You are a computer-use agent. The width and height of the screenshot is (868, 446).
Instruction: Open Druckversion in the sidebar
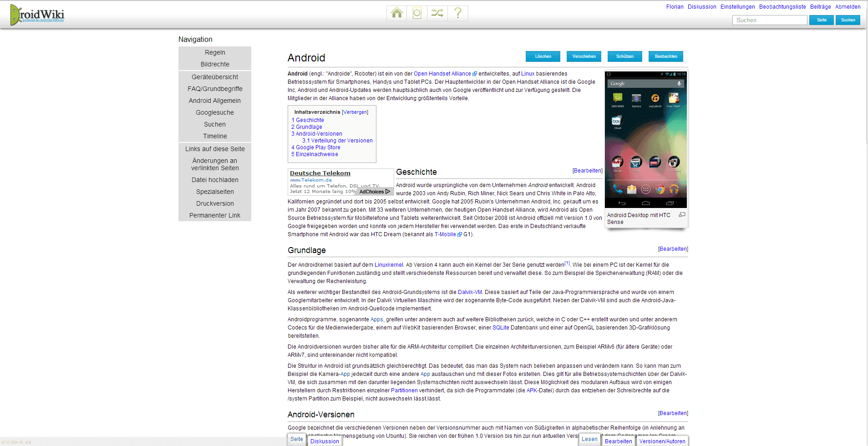tap(215, 203)
